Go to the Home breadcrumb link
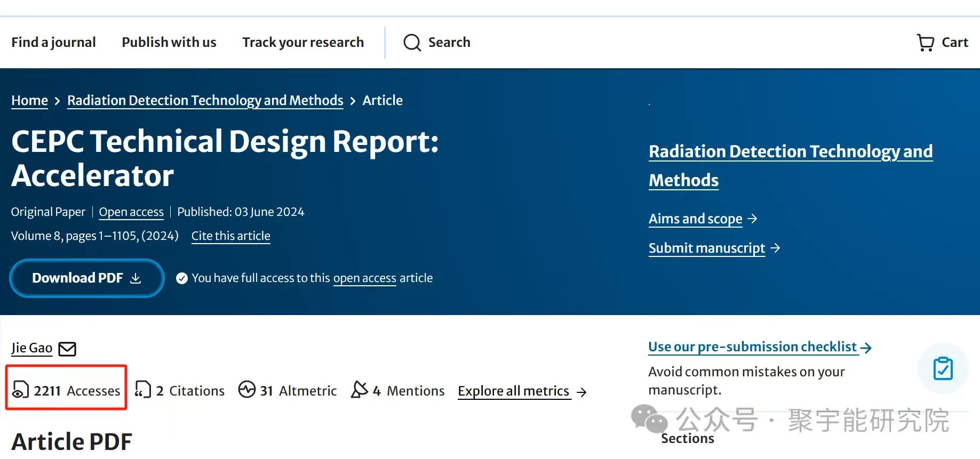Viewport: 980px width, 459px height. pos(29,101)
